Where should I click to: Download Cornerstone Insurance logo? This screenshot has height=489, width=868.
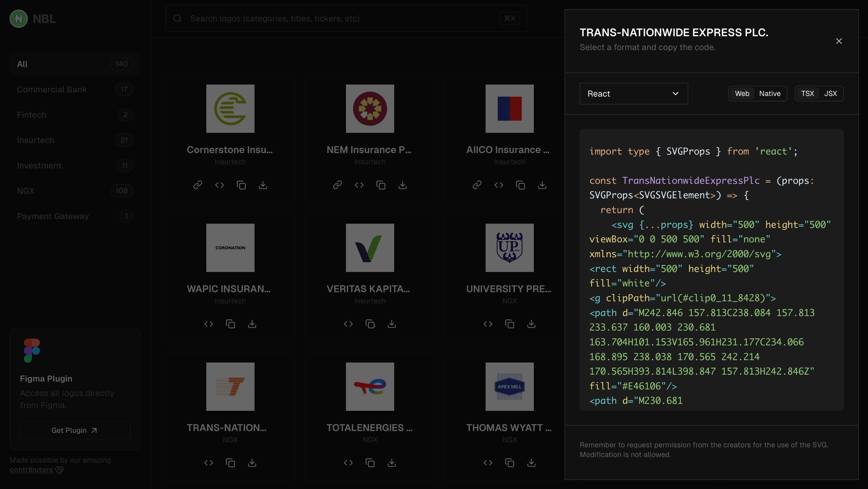tap(263, 185)
